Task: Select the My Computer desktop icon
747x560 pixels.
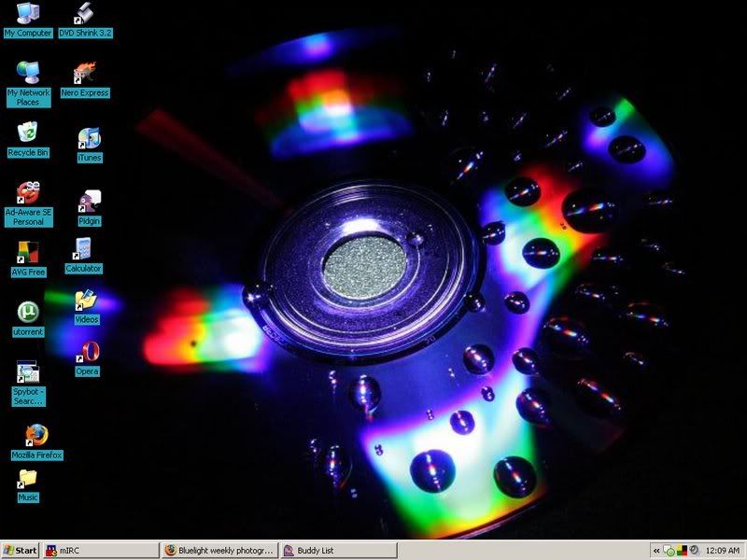Action: coord(28,20)
